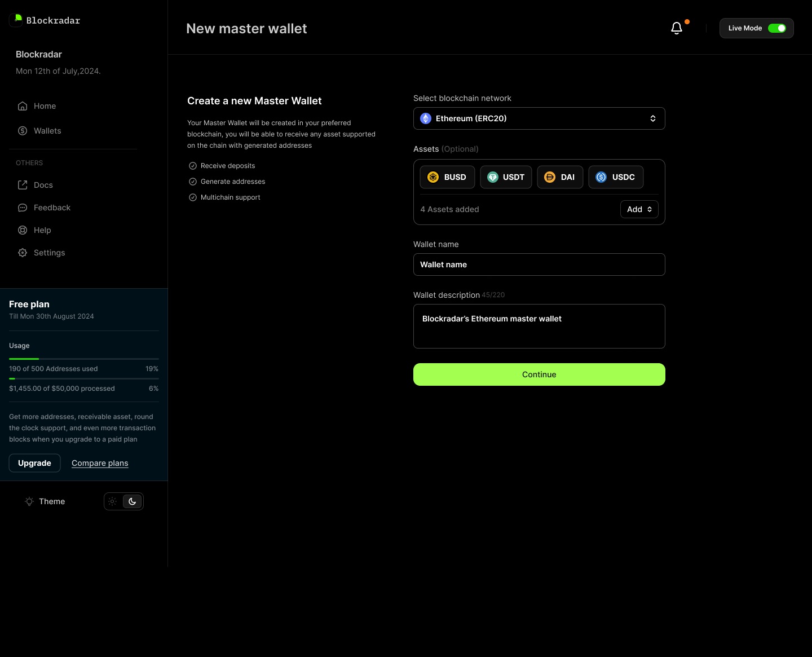Click the USDC asset chip
The width and height of the screenshot is (812, 657).
616,177
